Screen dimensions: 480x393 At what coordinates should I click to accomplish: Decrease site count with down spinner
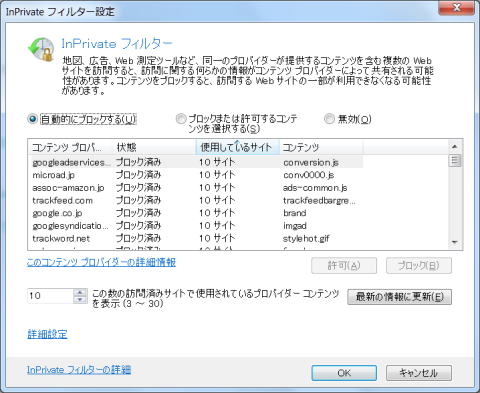point(80,299)
